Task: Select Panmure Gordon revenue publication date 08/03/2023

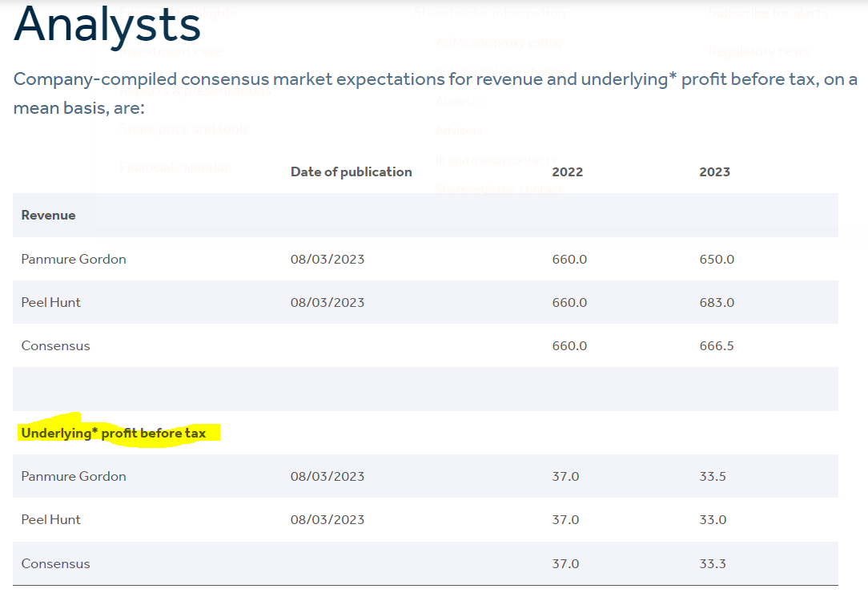Action: pyautogui.click(x=328, y=259)
